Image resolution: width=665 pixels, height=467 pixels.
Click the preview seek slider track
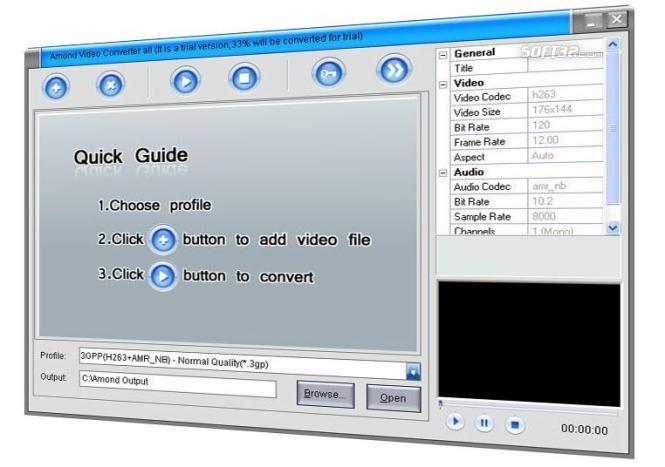tap(528, 408)
